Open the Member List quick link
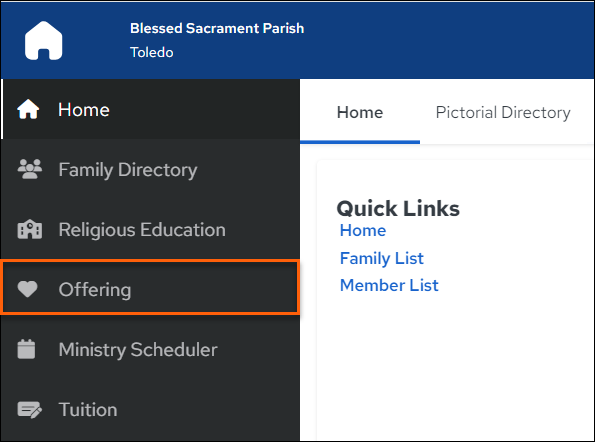The height and width of the screenshot is (442, 595). click(389, 285)
